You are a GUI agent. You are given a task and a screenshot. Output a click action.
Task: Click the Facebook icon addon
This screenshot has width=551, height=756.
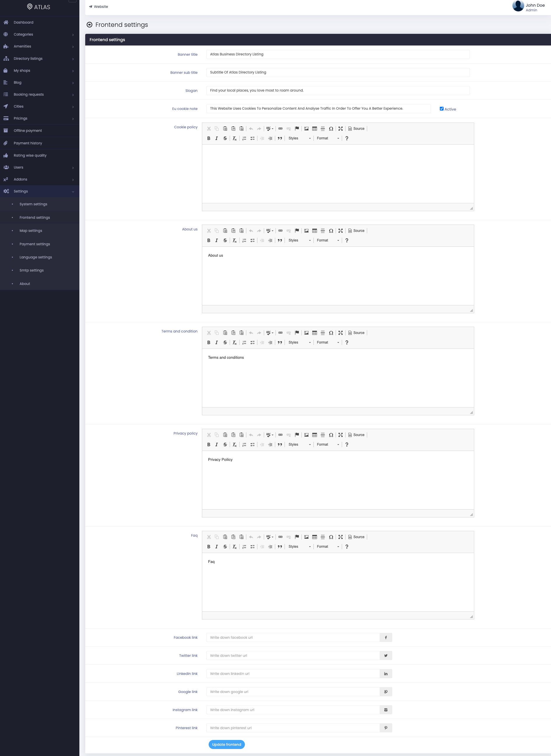386,637
